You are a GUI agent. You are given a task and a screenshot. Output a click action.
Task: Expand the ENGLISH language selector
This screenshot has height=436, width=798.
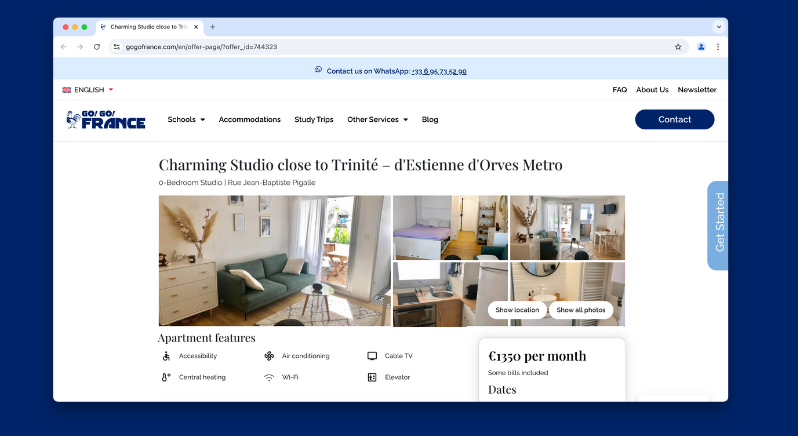pos(88,90)
